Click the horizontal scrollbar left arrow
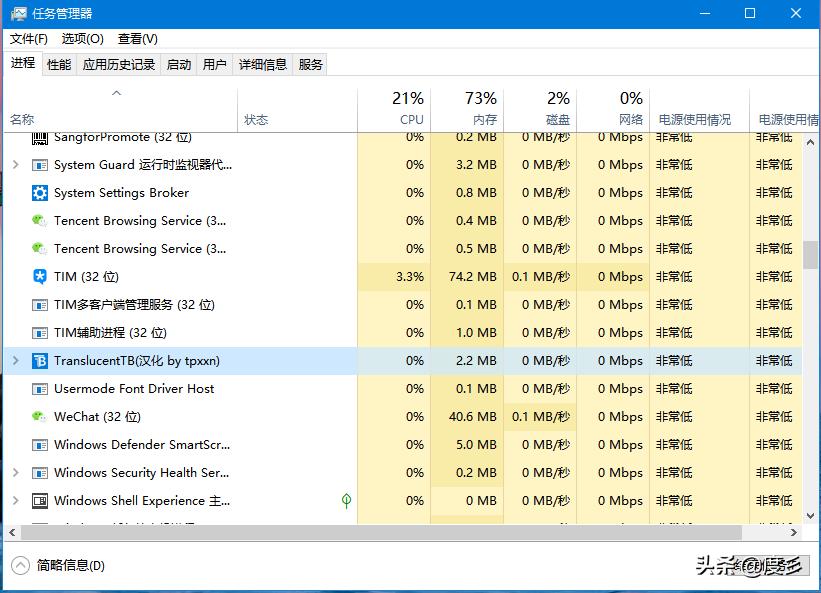The width and height of the screenshot is (821, 593). (x=12, y=533)
